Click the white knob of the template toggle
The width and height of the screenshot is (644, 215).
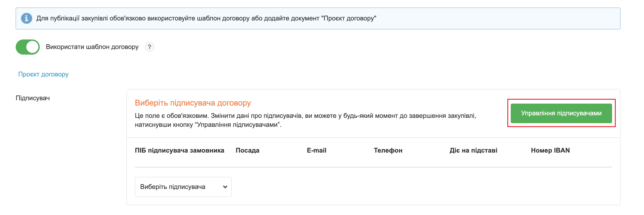click(x=32, y=47)
